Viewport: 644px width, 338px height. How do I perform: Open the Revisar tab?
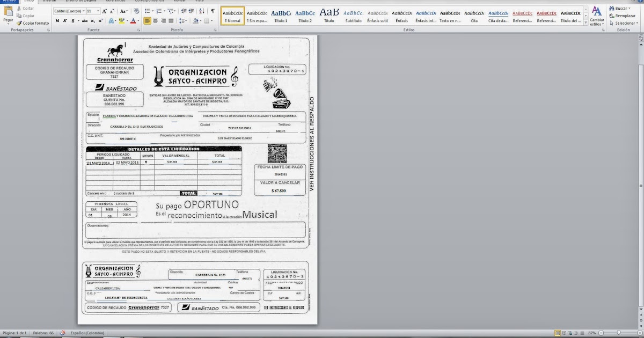[x=178, y=2]
